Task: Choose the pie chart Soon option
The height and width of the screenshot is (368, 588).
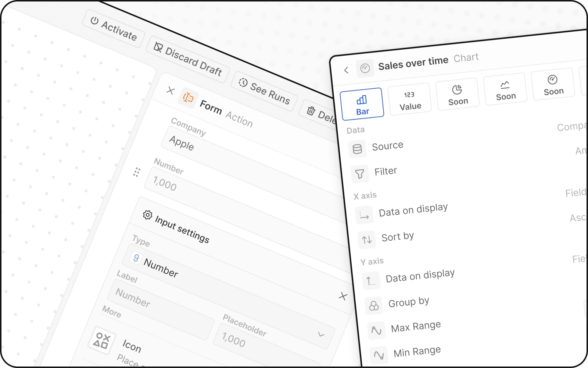Action: [x=458, y=95]
